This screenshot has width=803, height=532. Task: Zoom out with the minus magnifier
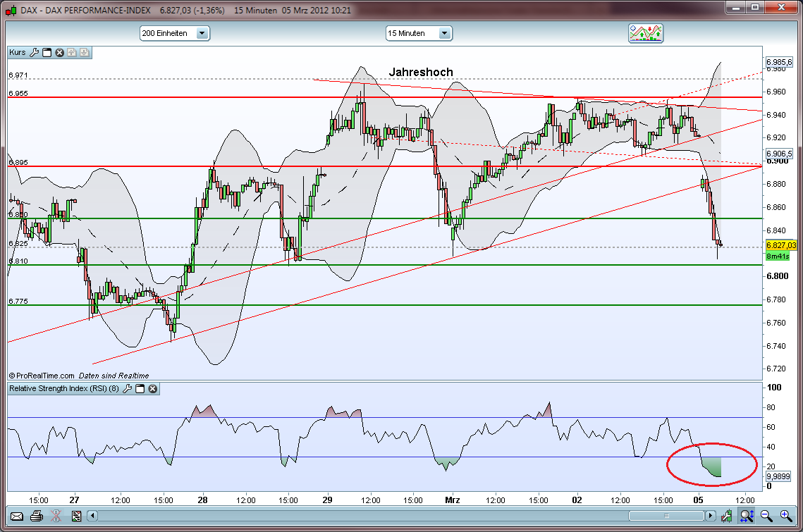click(766, 516)
